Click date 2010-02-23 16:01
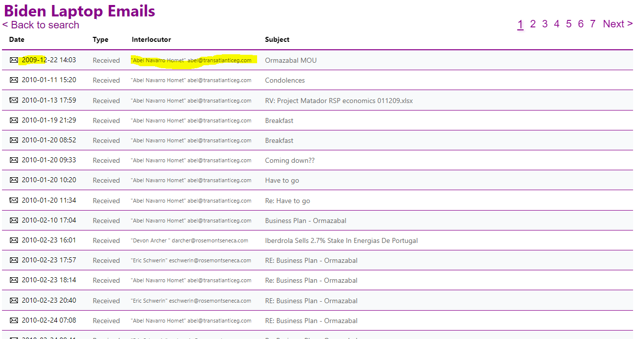Screen dimensions: 644x339 pyautogui.click(x=49, y=240)
